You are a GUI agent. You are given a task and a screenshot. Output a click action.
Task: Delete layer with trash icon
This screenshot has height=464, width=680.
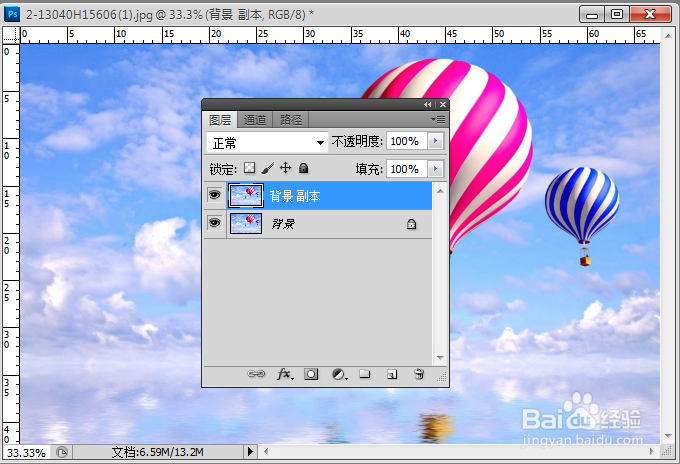click(x=419, y=374)
